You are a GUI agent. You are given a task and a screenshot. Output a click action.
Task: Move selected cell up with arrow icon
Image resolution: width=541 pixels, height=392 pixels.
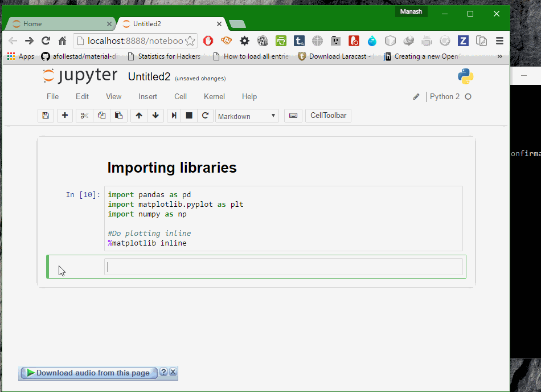click(138, 116)
